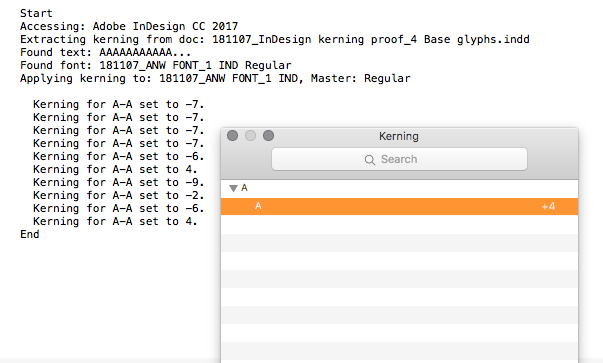603x363 pixels.
Task: Select the highlighted A pair row
Action: click(x=399, y=206)
